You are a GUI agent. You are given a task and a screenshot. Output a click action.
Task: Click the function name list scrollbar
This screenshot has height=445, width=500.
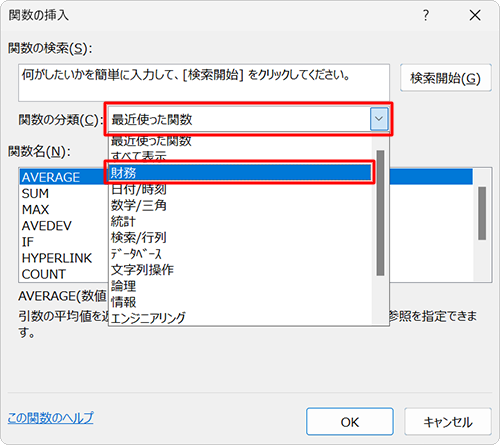pyautogui.click(x=482, y=213)
